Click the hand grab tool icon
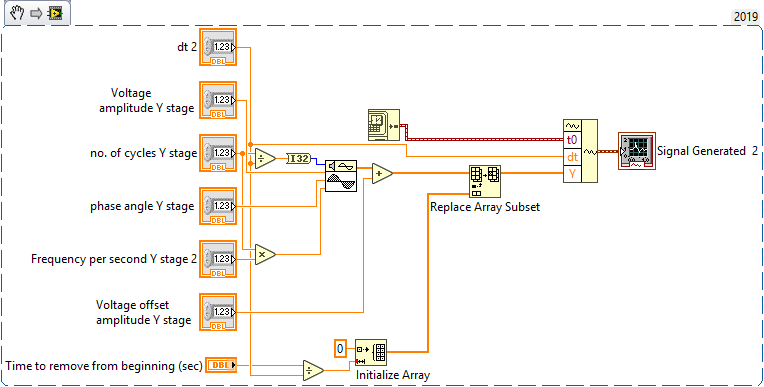 17,13
